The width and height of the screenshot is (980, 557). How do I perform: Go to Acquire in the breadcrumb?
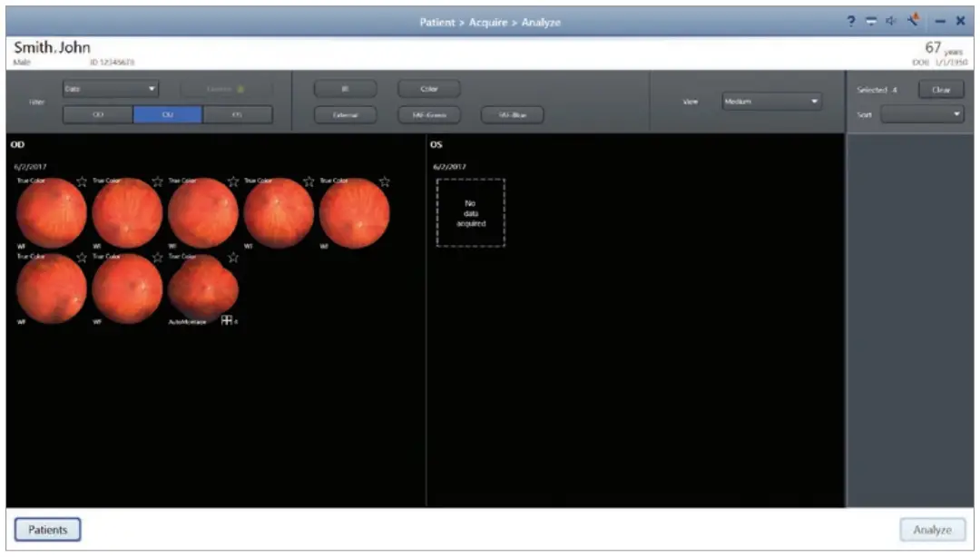tap(488, 22)
